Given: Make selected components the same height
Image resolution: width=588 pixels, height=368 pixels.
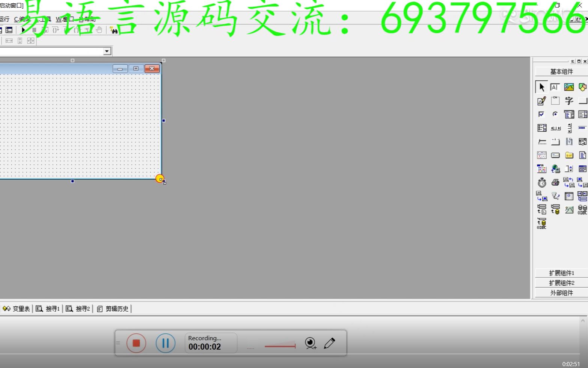Looking at the screenshot, I should (x=20, y=41).
